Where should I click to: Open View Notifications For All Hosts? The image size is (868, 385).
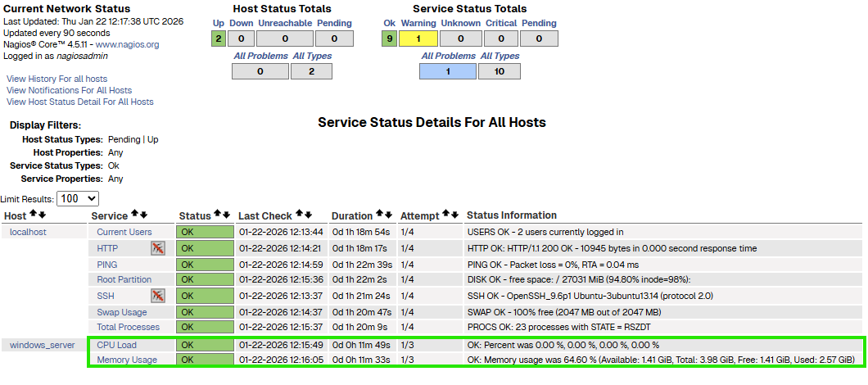pos(69,90)
